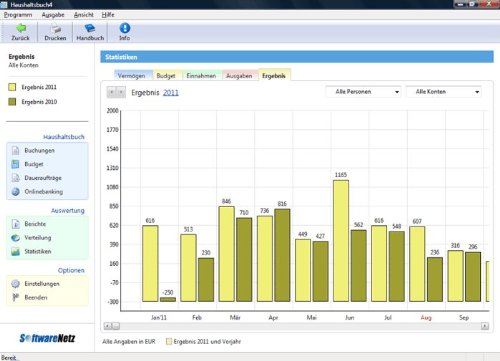Click the Aug bar labeled 607
Screen dimensions: 500x361
point(417,264)
